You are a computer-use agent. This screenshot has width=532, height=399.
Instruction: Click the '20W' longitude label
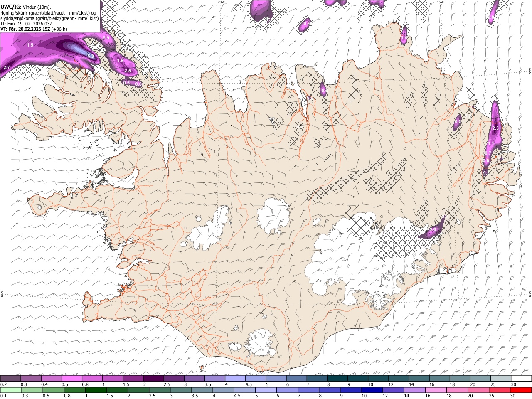pyautogui.click(x=221, y=2)
